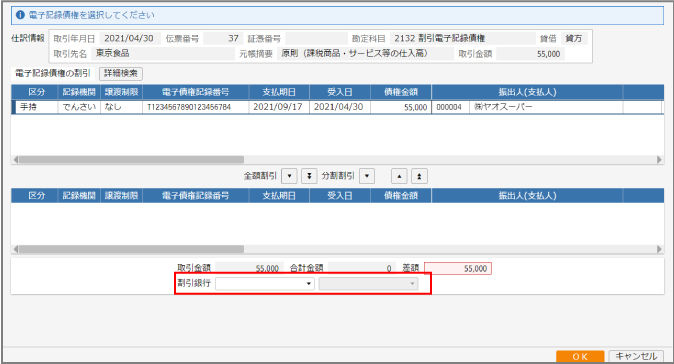This screenshot has height=364, width=674.
Task: Click the 債権金額 header in upper table
Action: 401,92
